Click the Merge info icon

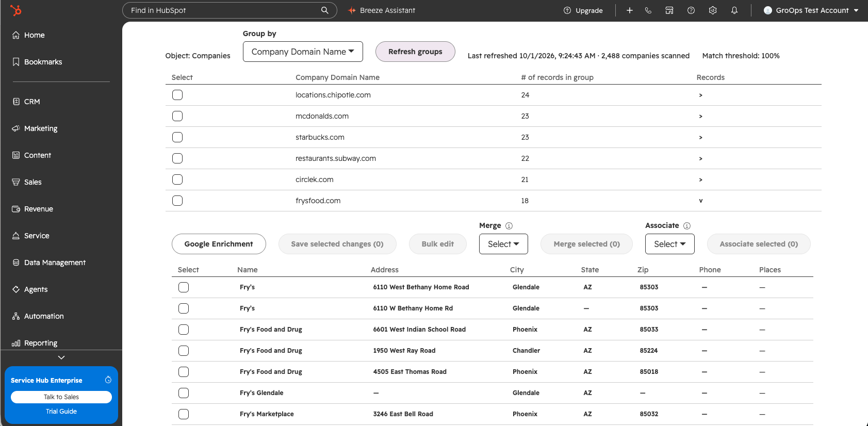click(x=509, y=226)
